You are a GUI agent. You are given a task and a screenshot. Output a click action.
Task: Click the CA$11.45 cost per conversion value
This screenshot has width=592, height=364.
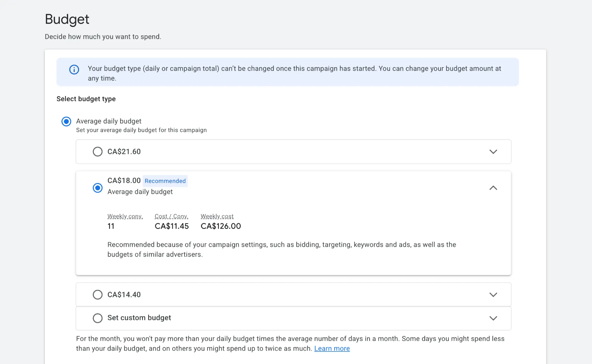(171, 226)
